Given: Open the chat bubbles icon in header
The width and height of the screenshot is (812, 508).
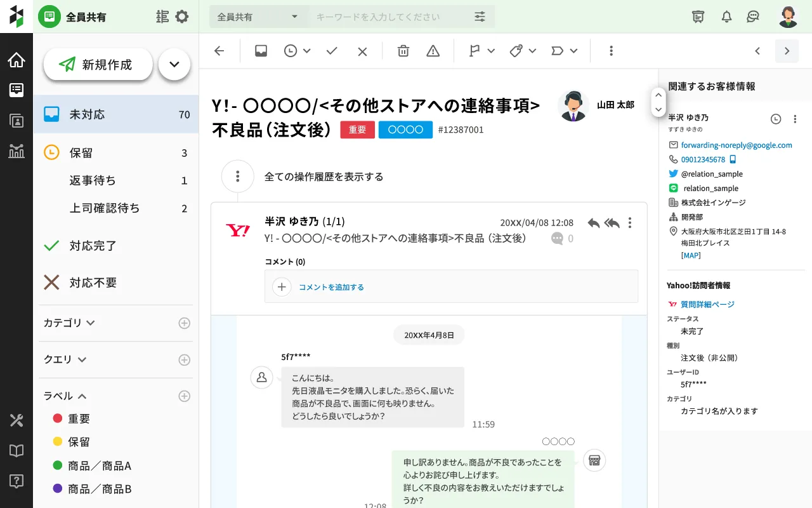Looking at the screenshot, I should [753, 17].
